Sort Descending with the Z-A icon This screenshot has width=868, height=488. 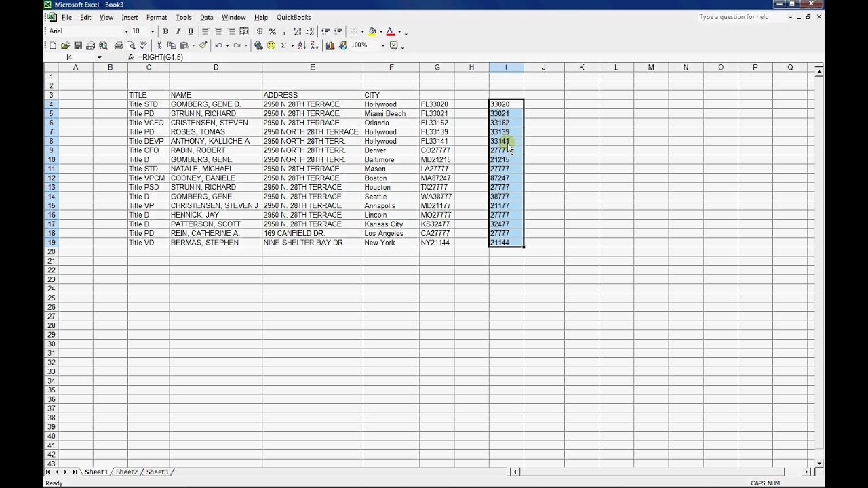pyautogui.click(x=314, y=45)
